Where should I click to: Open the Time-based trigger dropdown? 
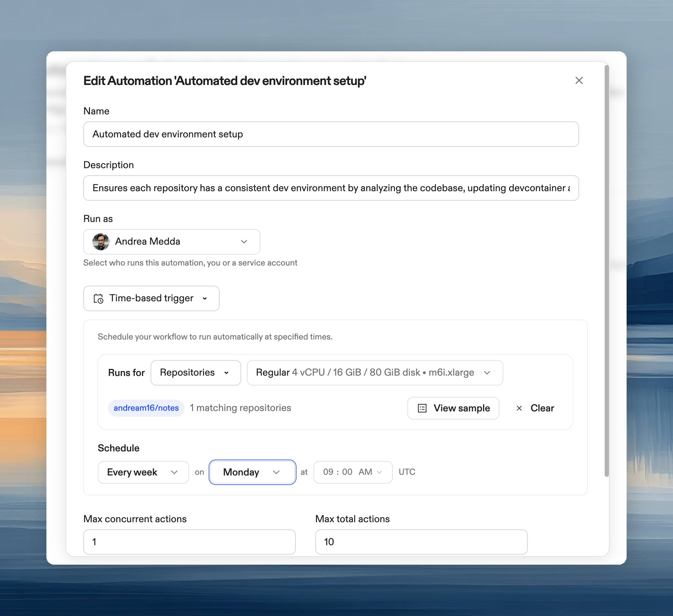151,298
